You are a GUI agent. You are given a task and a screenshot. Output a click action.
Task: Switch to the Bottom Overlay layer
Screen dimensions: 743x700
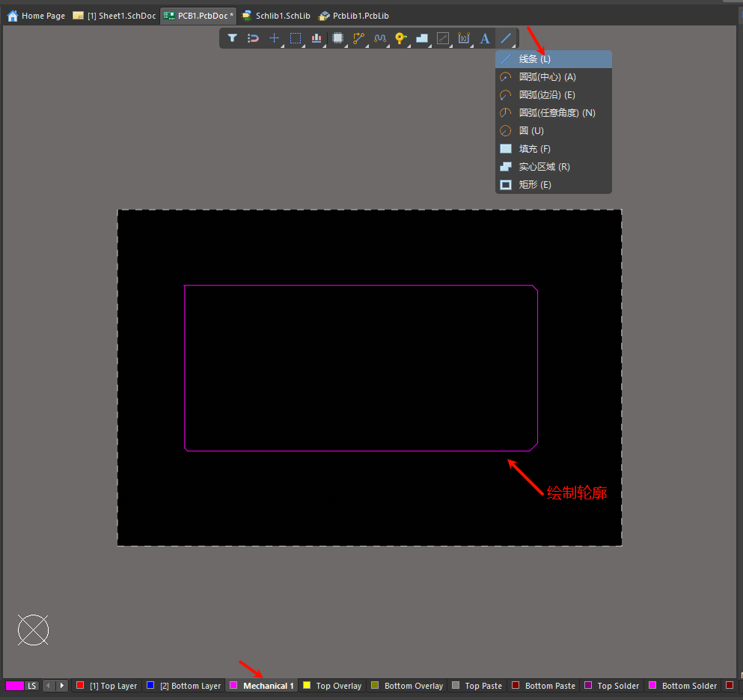pos(408,686)
